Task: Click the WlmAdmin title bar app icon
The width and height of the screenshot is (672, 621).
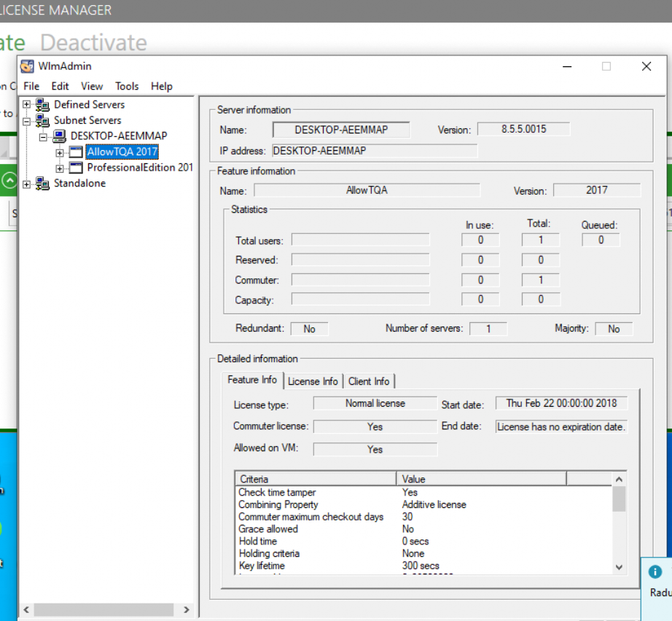Action: tap(27, 66)
